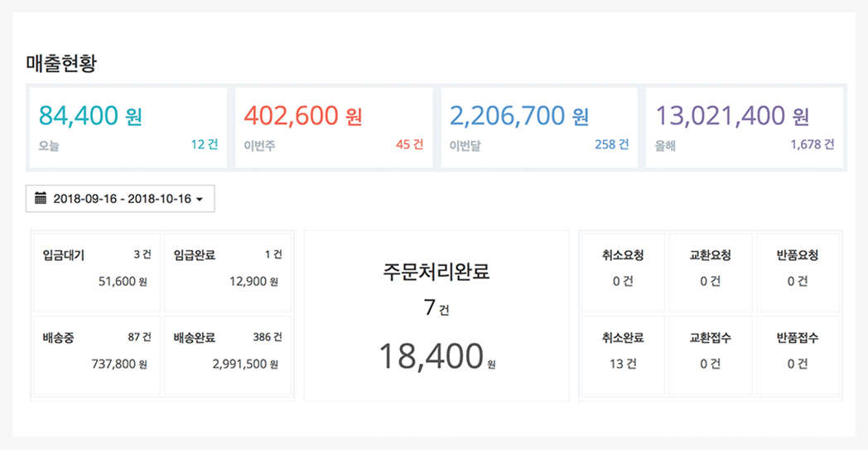Click the 1,678 건 yearly order count

click(813, 145)
